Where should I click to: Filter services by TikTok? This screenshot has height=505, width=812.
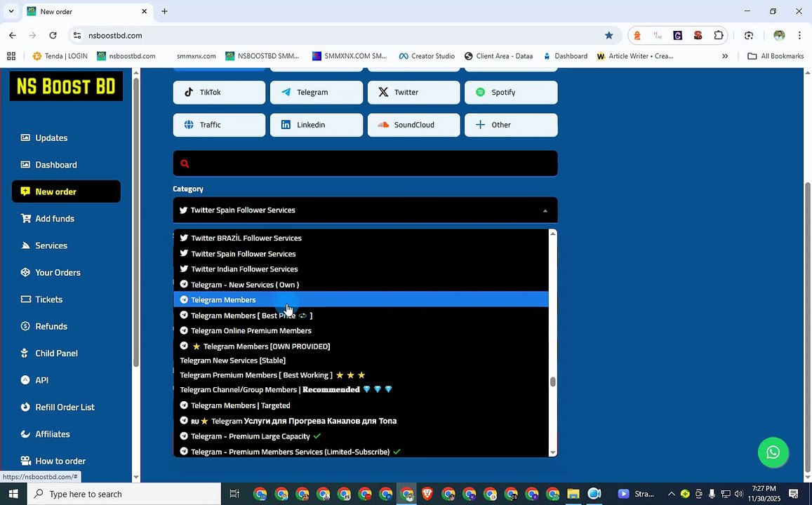219,92
